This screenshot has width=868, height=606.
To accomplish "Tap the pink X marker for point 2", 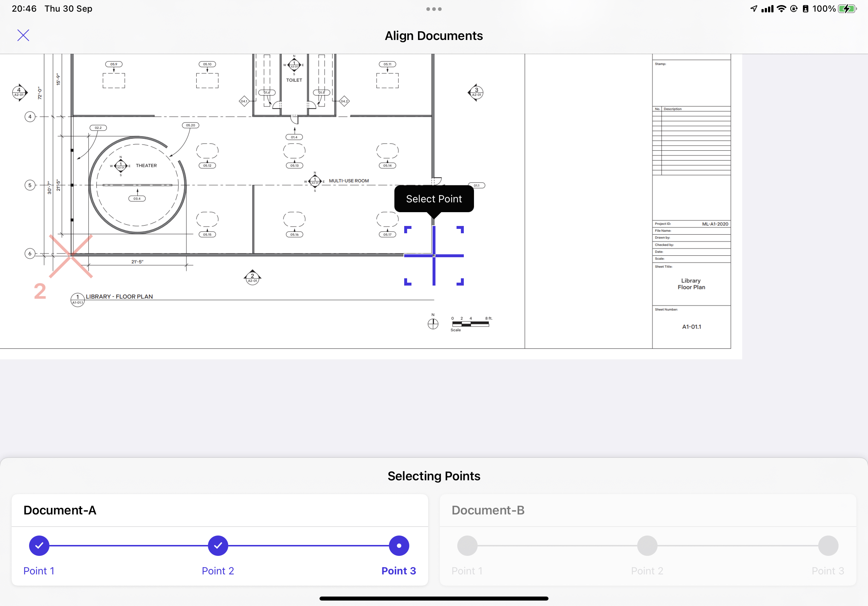I will coord(71,256).
